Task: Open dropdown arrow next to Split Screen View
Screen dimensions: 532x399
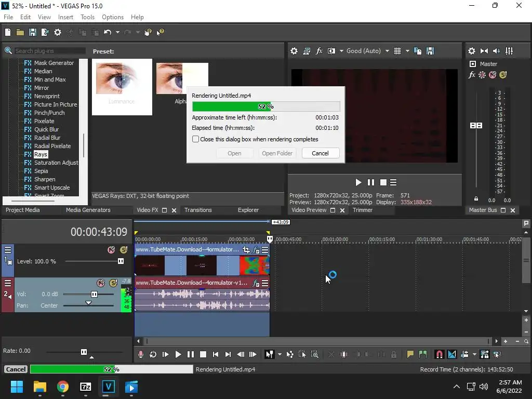Action: (341, 51)
